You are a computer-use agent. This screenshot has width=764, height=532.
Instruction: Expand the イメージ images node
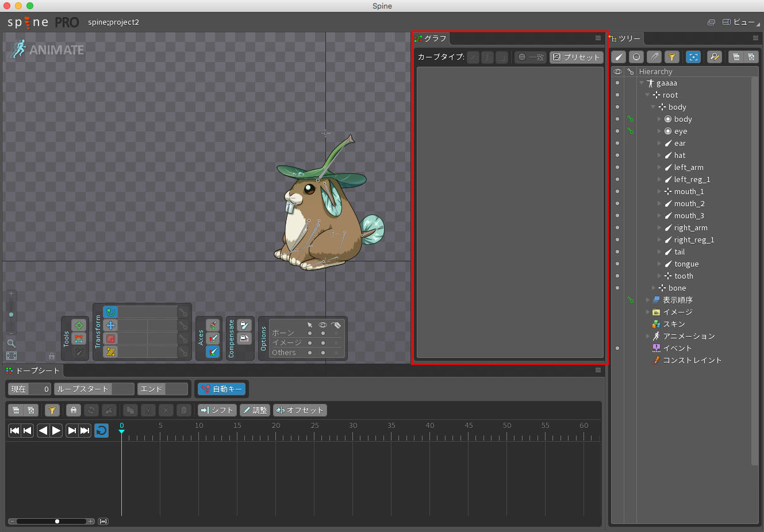point(648,312)
